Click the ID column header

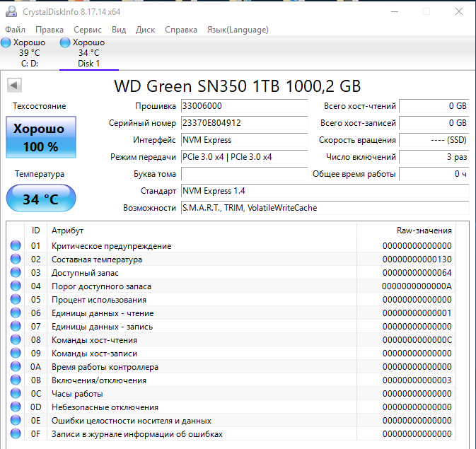[36, 231]
